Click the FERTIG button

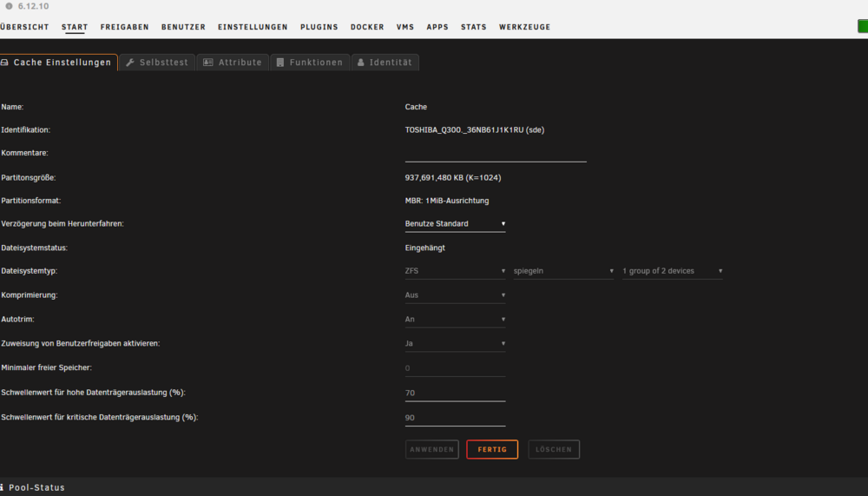492,449
